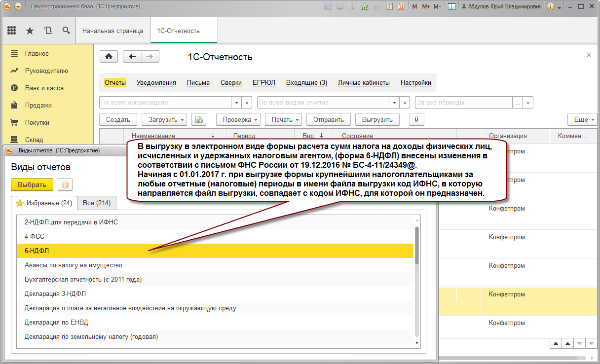The height and width of the screenshot is (364, 600).
Task: Switch to the Все (214) tab
Action: 96,203
